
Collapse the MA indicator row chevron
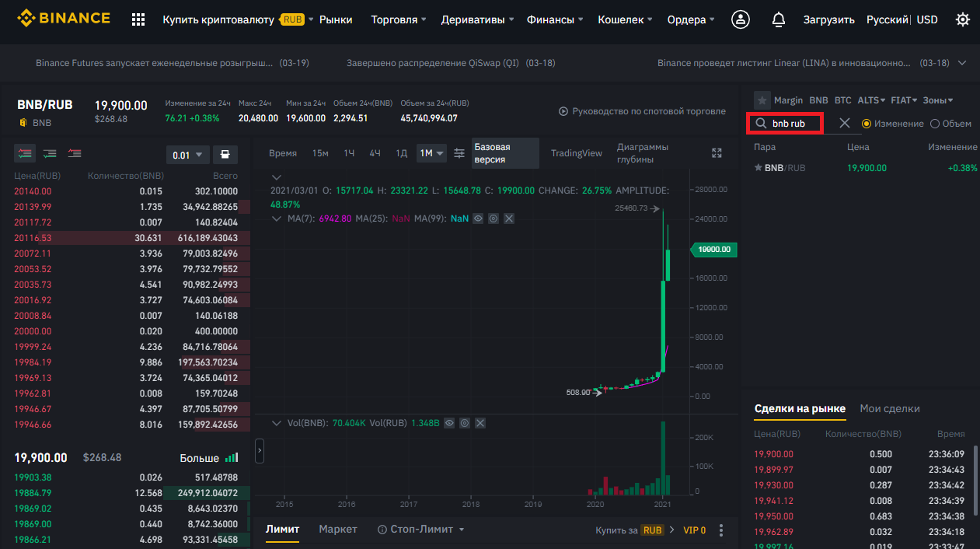coord(276,219)
